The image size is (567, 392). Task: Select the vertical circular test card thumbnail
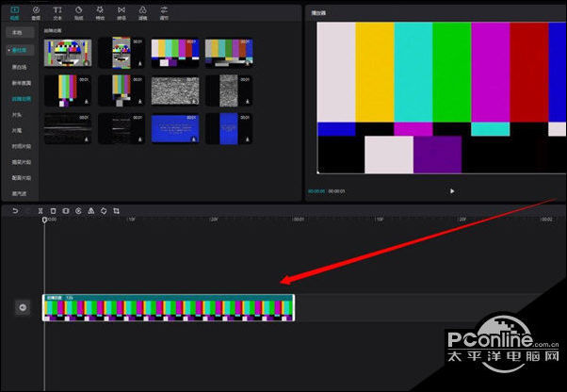(121, 53)
